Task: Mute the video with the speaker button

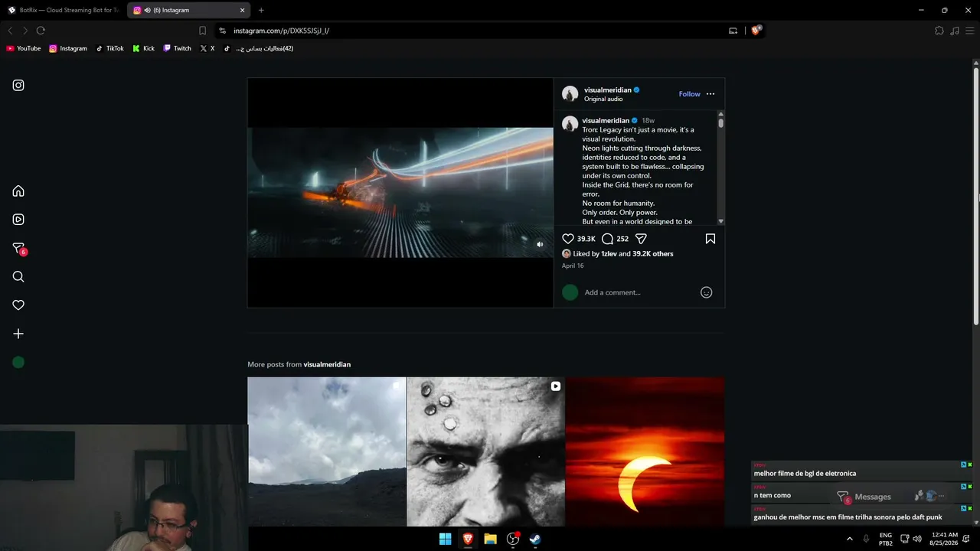Action: [540, 244]
